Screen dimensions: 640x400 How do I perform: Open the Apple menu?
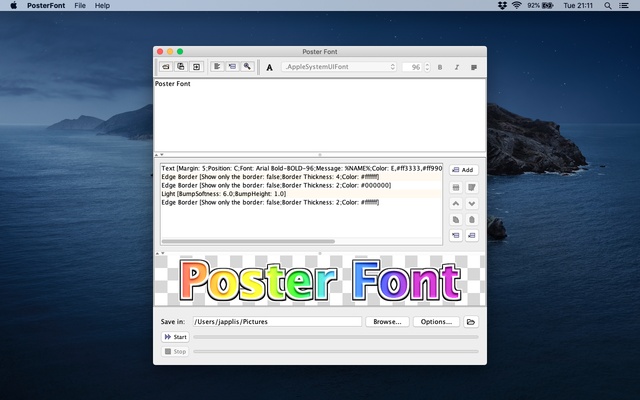click(x=13, y=6)
